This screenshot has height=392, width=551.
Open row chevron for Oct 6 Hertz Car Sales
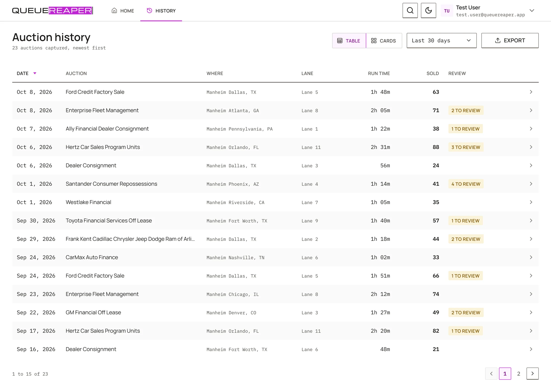click(531, 147)
